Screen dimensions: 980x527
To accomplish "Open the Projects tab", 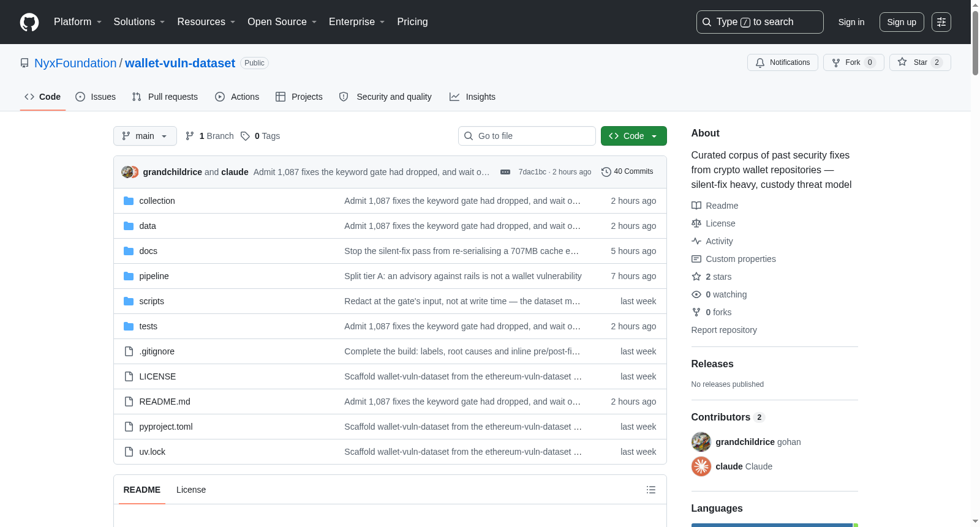I will click(299, 97).
